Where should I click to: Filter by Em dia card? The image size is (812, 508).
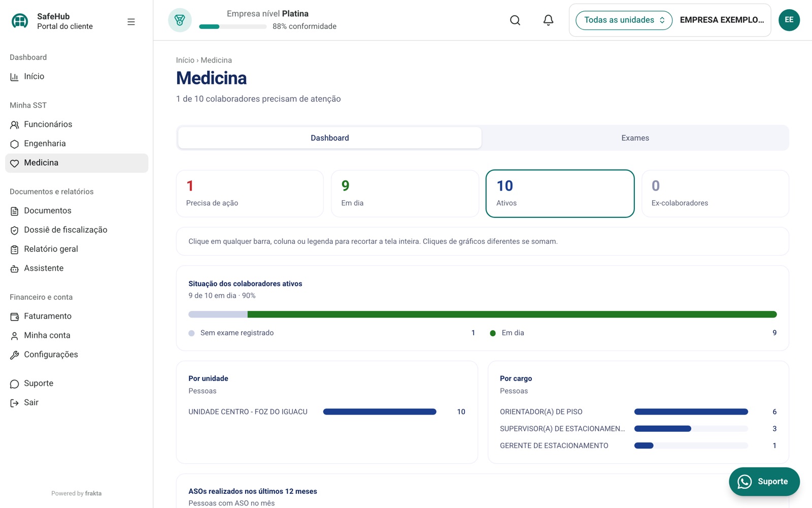click(405, 194)
